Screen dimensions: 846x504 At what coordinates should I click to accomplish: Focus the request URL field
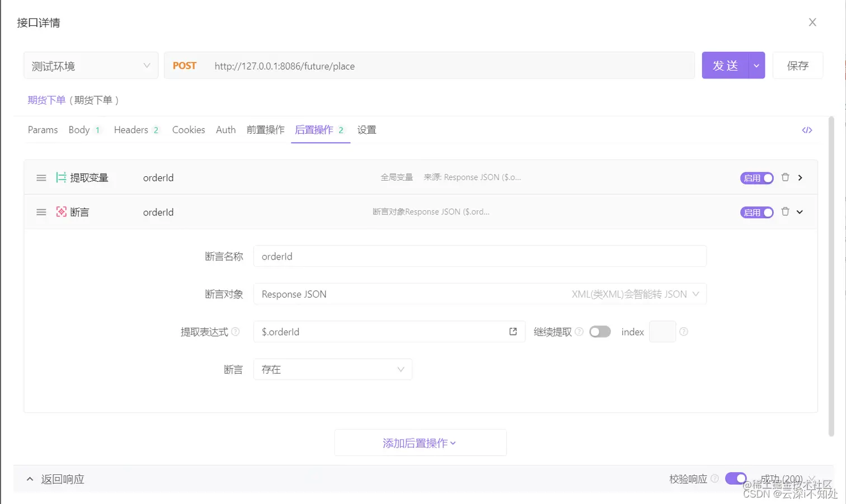(450, 66)
